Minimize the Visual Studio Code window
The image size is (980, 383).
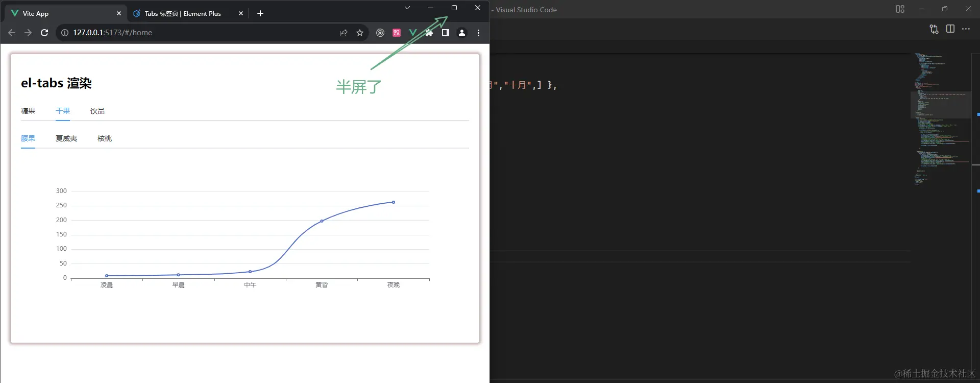click(x=921, y=9)
